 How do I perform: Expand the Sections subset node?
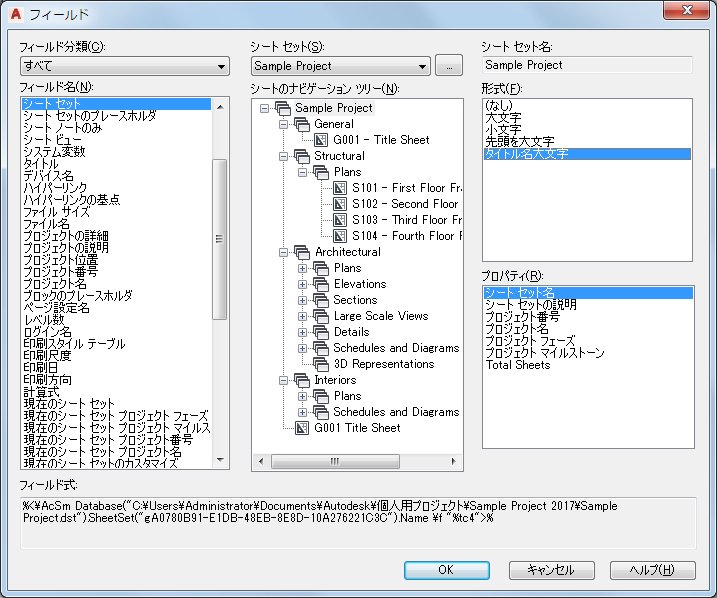click(x=302, y=300)
